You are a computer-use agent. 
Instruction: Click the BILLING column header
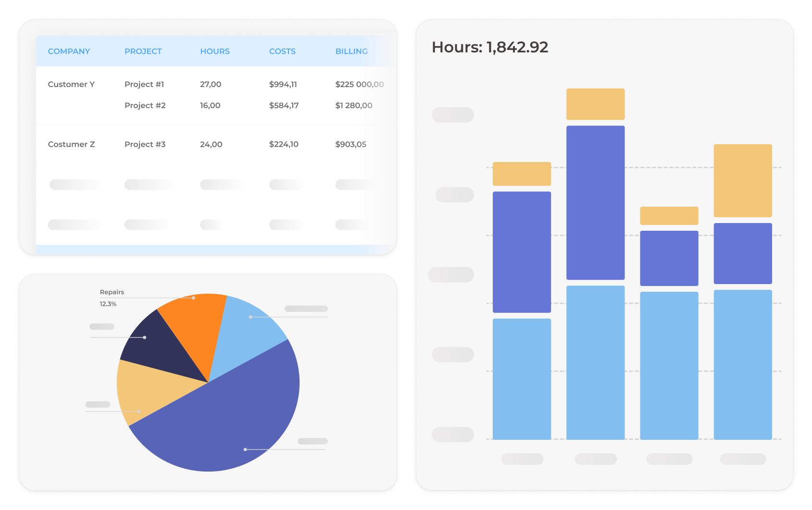click(351, 51)
